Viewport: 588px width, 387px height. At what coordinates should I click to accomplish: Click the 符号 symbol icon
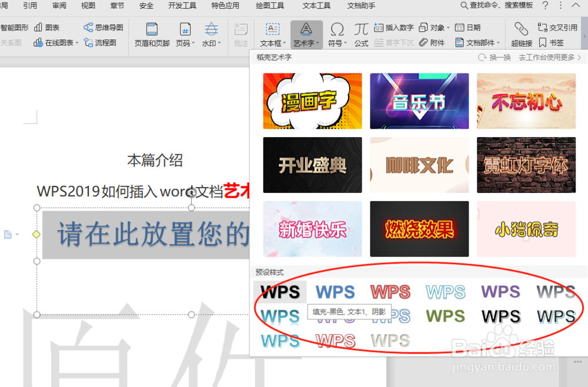[x=337, y=29]
